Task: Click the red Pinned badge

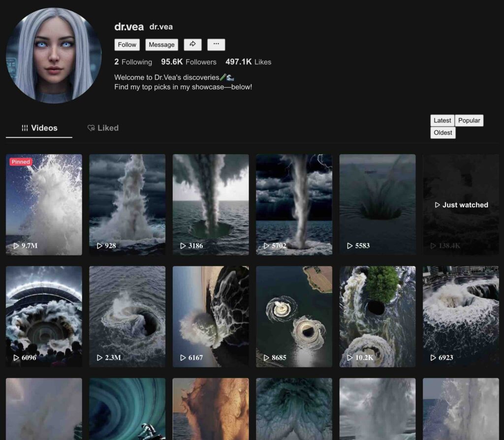Action: (x=21, y=161)
